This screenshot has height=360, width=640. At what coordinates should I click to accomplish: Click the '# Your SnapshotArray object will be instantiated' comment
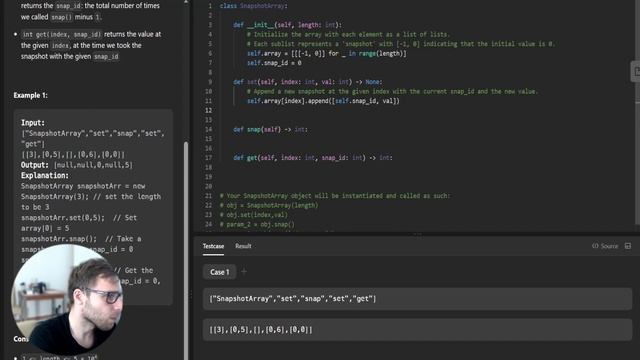point(335,196)
